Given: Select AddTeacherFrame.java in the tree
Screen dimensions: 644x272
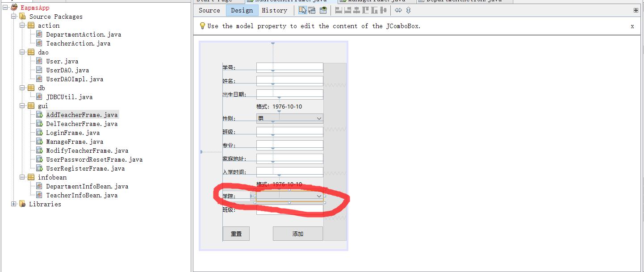Looking at the screenshot, I should coord(82,115).
